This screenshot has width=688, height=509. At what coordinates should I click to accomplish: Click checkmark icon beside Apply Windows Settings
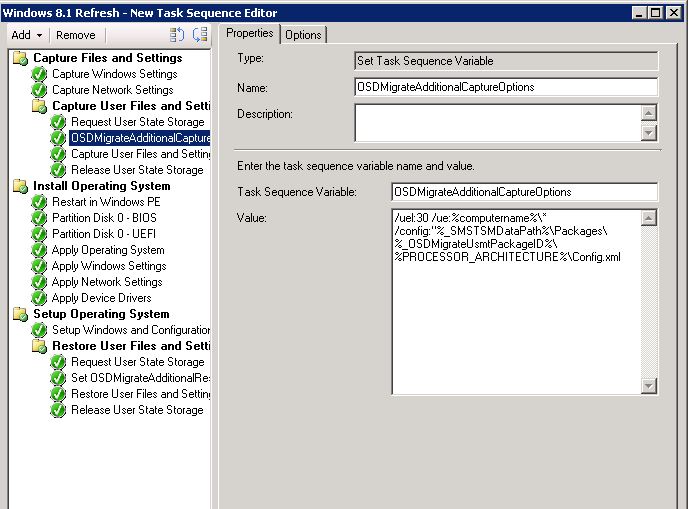coord(39,266)
